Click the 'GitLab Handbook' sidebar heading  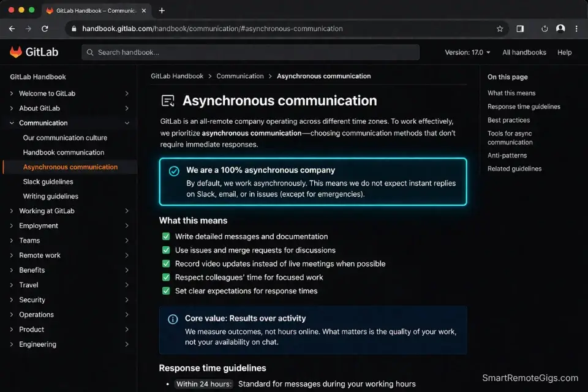coord(38,77)
